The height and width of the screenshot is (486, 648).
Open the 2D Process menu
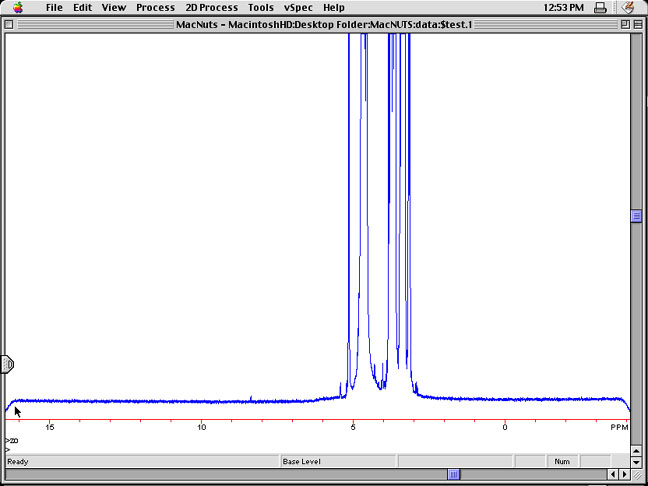pos(211,7)
